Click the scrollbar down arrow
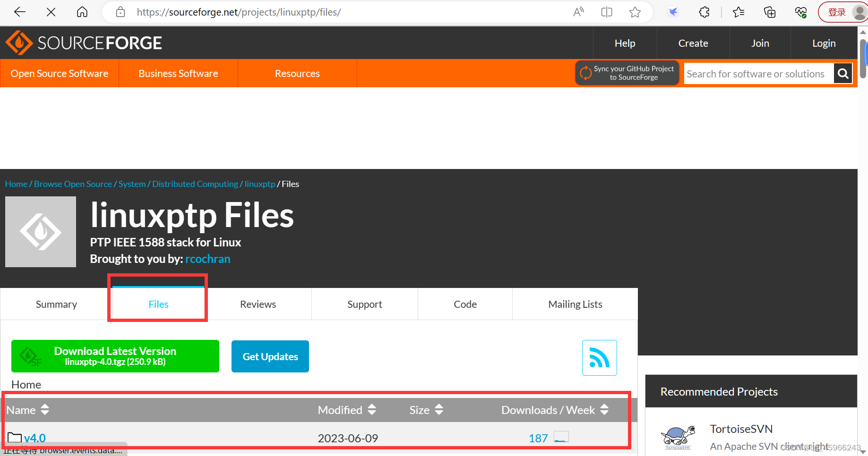 coord(863,451)
